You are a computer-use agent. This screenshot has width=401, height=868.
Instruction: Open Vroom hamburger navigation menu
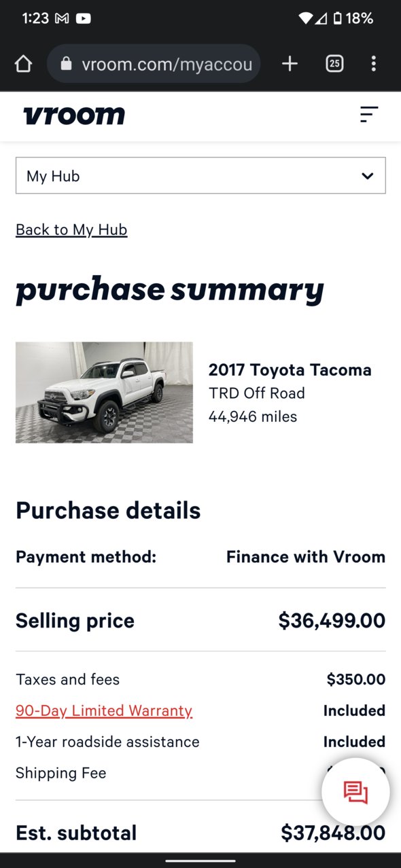tap(369, 115)
